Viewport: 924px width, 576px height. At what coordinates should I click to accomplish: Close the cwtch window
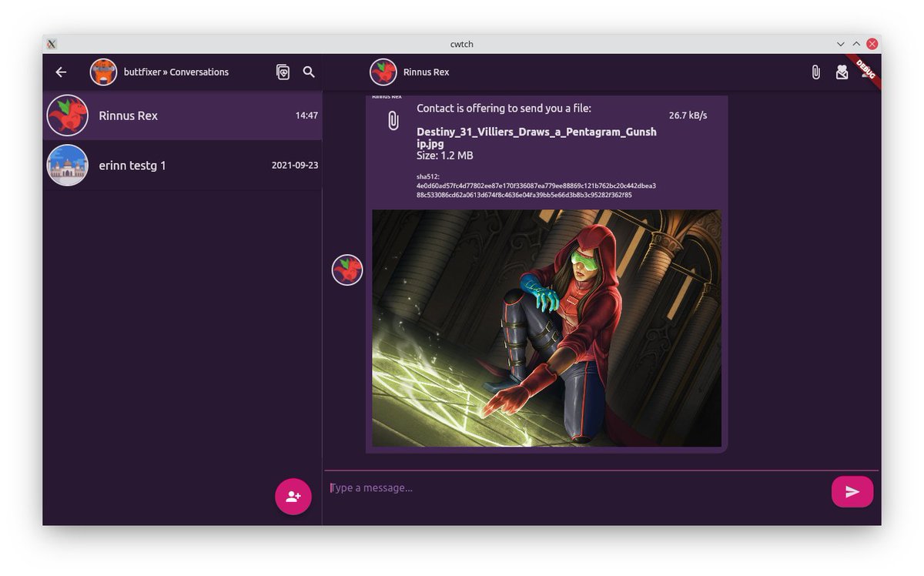[x=872, y=44]
